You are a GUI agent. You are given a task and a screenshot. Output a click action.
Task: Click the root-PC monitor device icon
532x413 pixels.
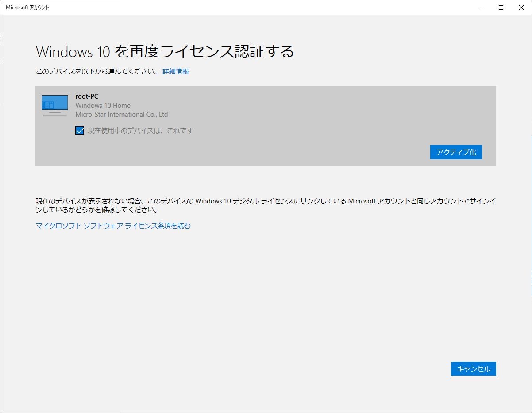point(55,106)
